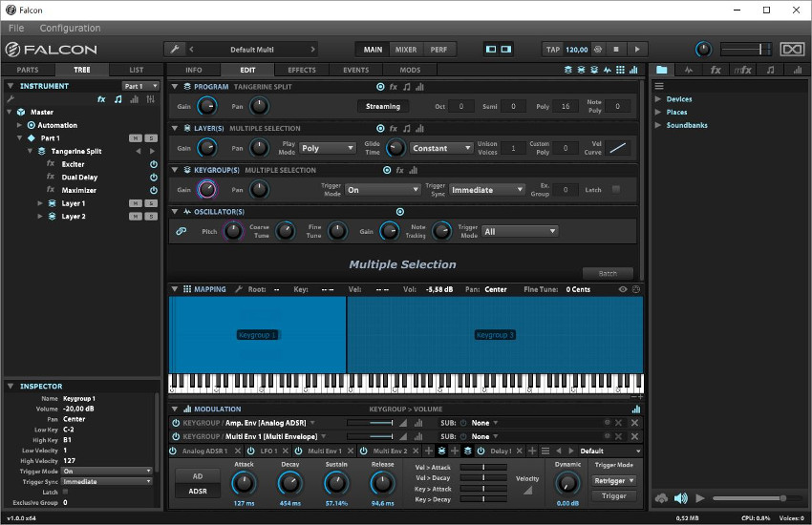
Task: Hide the left sidebar panel
Action: pos(491,49)
